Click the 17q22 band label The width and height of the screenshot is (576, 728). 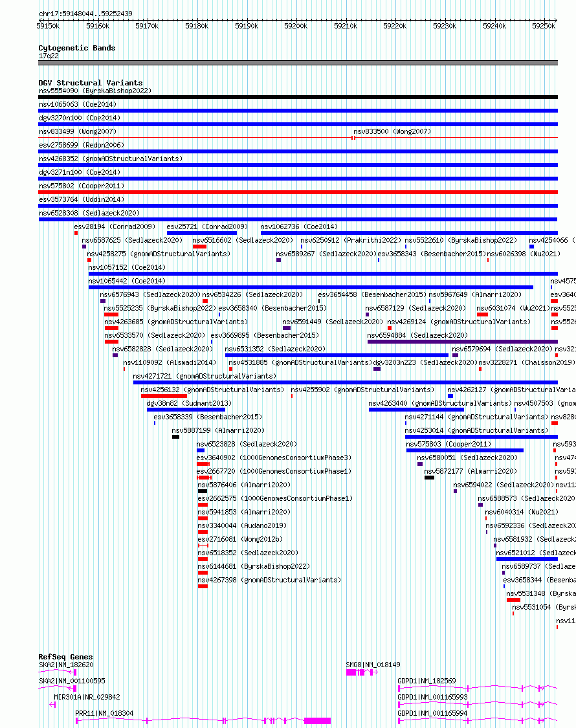pos(49,56)
